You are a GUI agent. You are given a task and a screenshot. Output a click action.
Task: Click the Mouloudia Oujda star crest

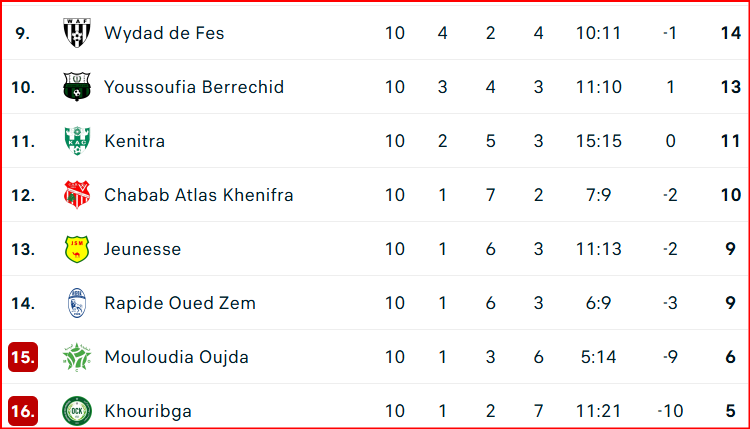click(77, 357)
